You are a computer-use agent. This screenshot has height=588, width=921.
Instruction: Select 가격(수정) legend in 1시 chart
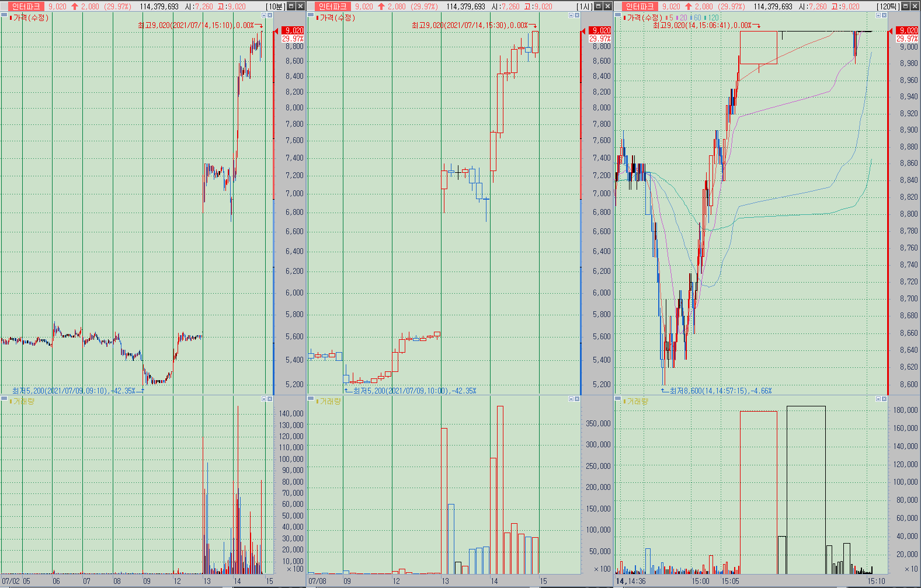click(337, 18)
